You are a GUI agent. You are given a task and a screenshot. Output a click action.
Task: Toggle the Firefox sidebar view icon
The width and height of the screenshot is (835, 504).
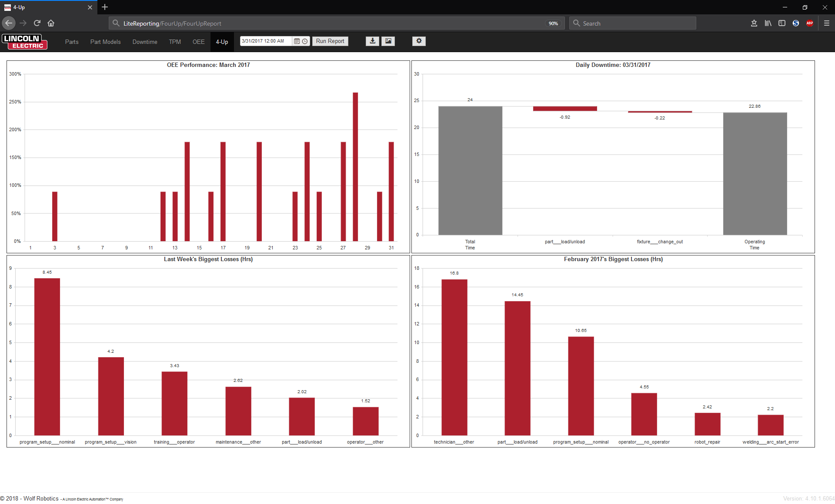[782, 23]
